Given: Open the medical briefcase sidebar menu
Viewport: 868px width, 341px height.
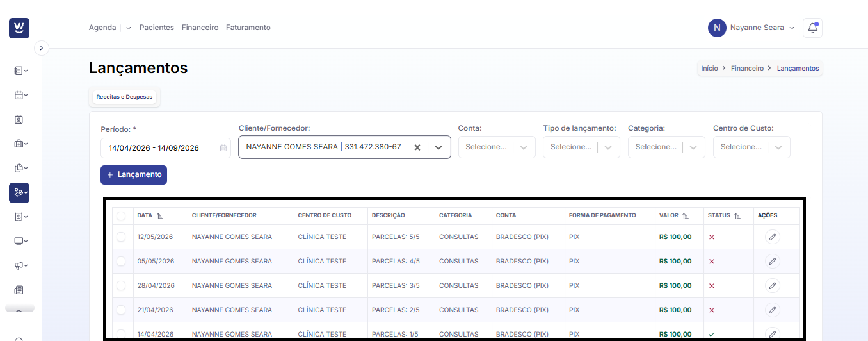Looking at the screenshot, I should pos(20,144).
